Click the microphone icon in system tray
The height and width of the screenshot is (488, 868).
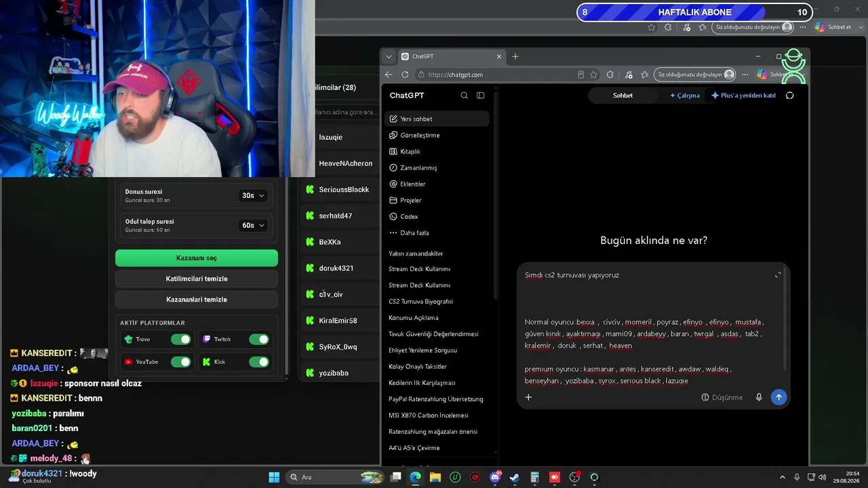pyautogui.click(x=797, y=477)
